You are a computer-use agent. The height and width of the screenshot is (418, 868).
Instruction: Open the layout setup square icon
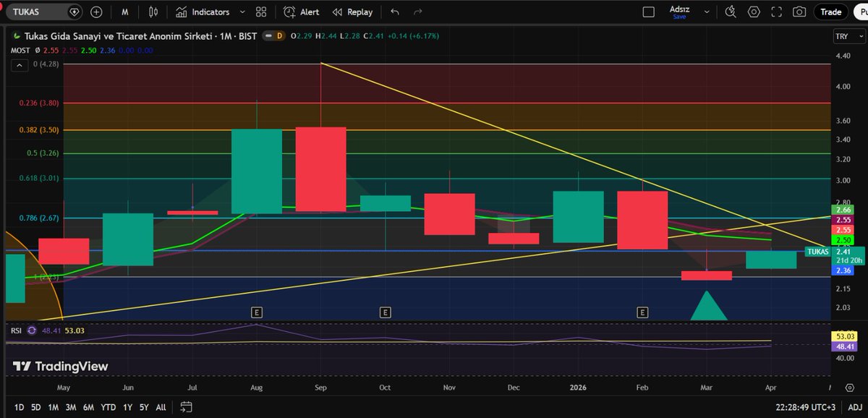[x=649, y=12]
